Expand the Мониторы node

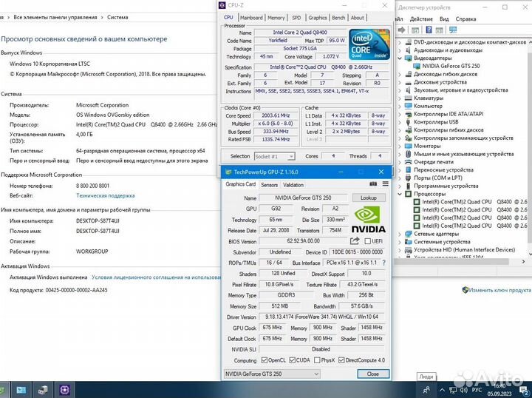pos(400,146)
